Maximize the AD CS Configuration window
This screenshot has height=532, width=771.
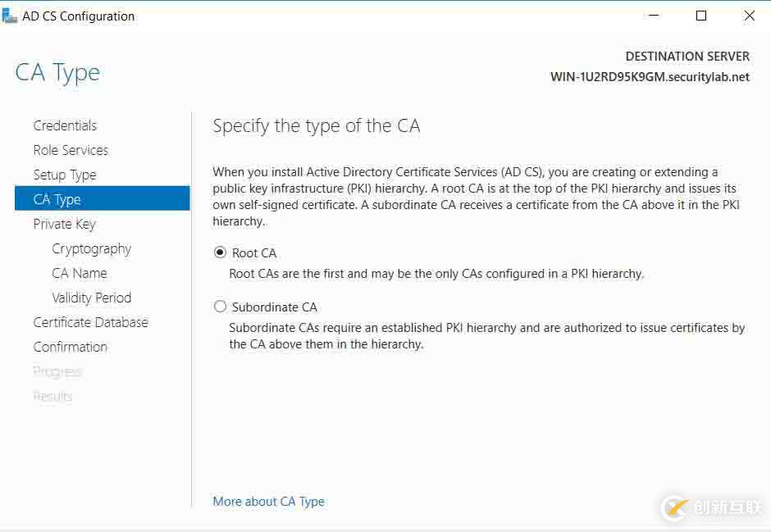click(701, 16)
